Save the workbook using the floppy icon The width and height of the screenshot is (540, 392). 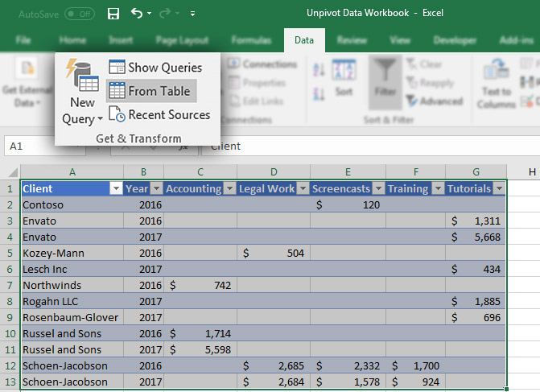[x=113, y=14]
